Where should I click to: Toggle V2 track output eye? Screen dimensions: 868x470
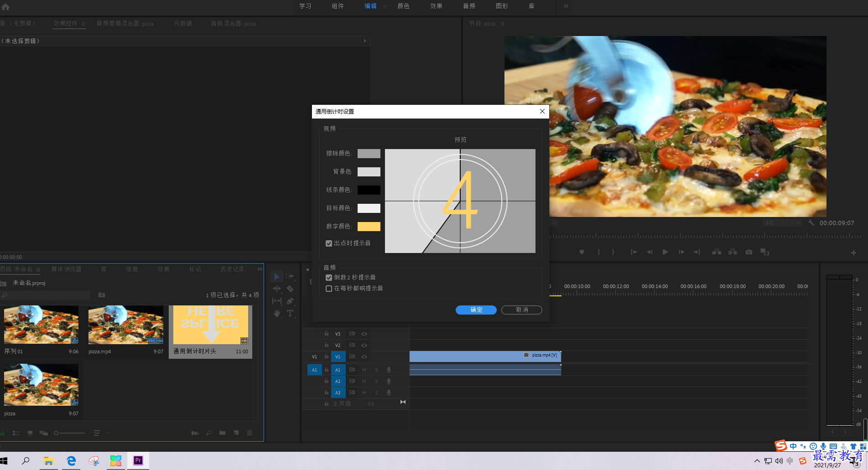coord(364,345)
